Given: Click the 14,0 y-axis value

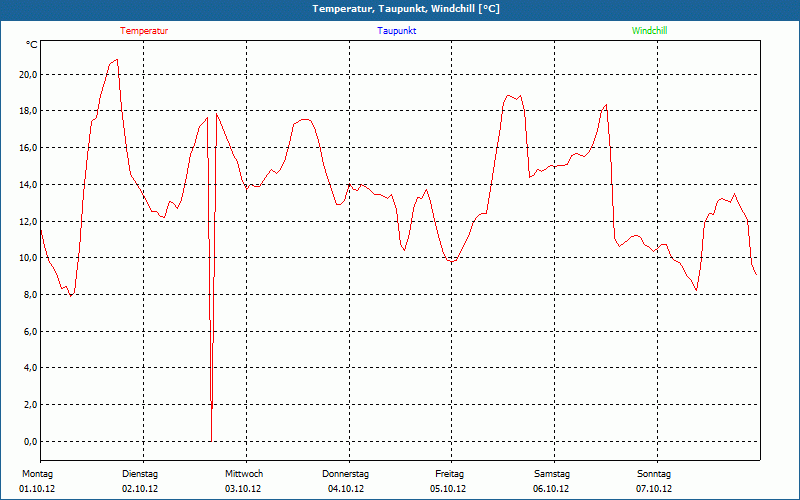Looking at the screenshot, I should pyautogui.click(x=28, y=185).
